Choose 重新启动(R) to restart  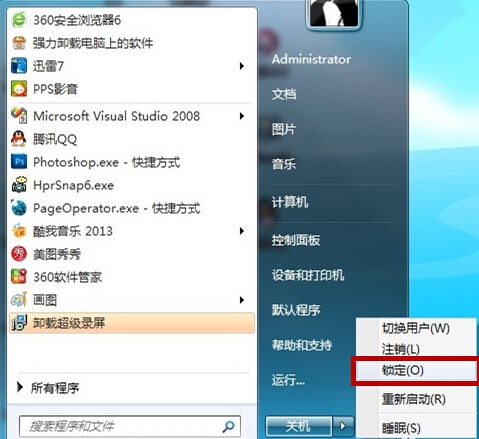point(416,399)
